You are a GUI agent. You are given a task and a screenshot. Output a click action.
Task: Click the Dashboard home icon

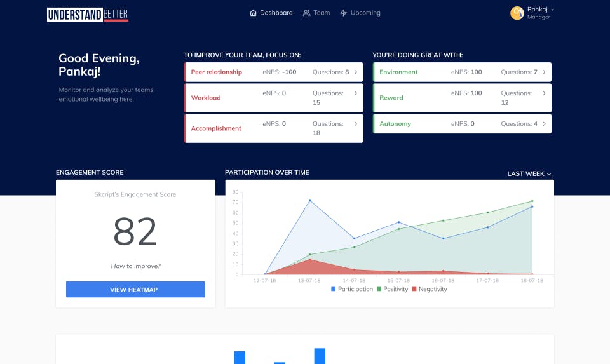pyautogui.click(x=254, y=13)
